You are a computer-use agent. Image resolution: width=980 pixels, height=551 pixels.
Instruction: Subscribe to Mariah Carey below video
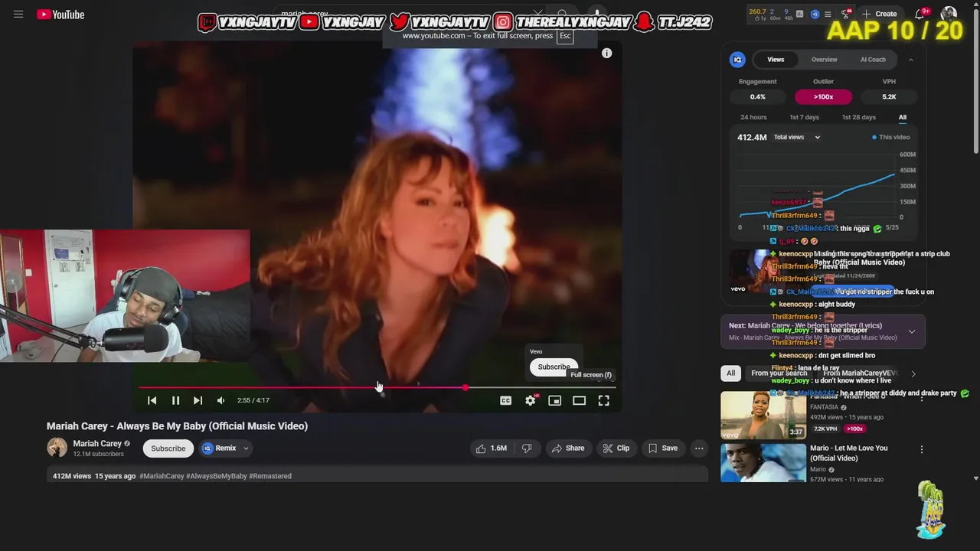pos(168,448)
